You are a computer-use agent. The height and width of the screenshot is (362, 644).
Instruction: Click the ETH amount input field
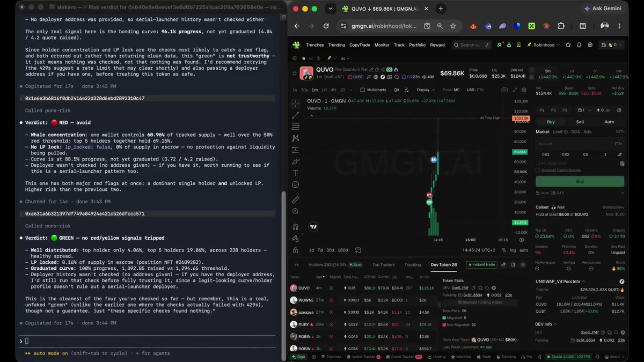click(580, 144)
